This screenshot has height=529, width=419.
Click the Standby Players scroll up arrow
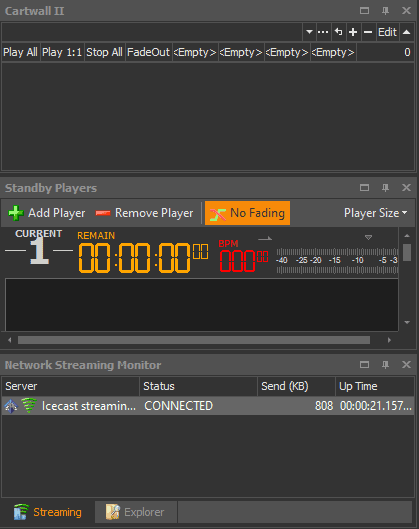pyautogui.click(x=407, y=236)
